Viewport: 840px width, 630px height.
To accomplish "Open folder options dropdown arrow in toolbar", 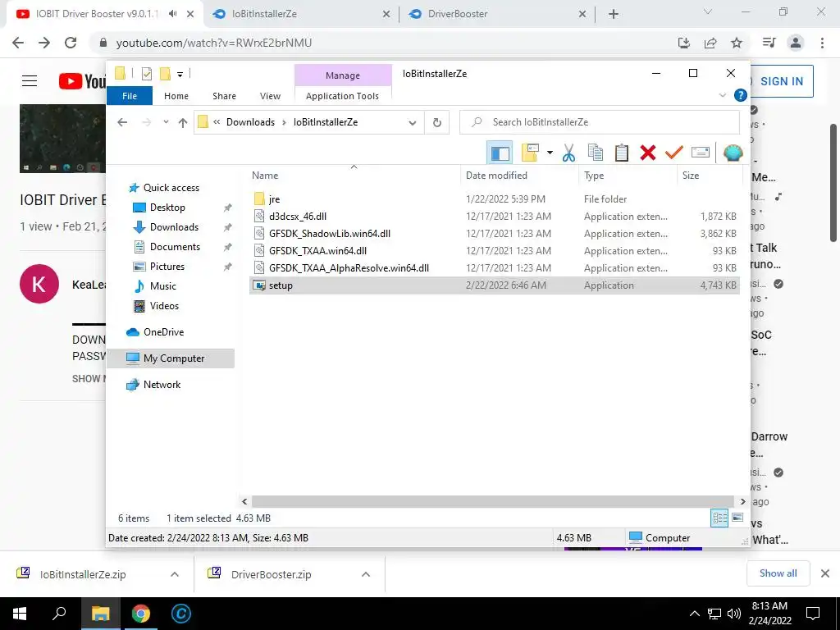I will [550, 153].
